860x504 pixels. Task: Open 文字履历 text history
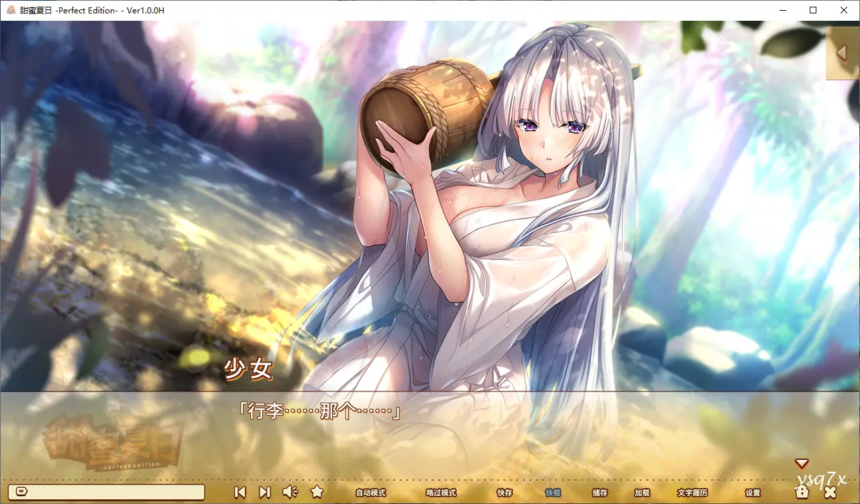pyautogui.click(x=692, y=493)
